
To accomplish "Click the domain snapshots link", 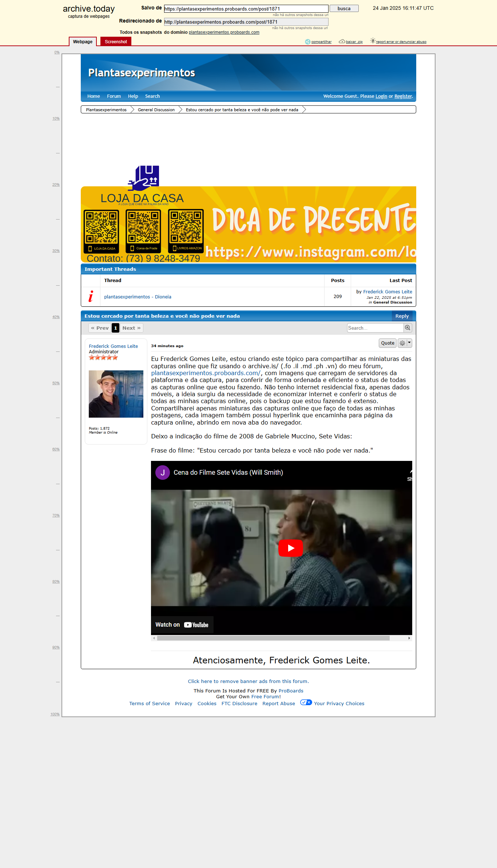I will tap(224, 32).
